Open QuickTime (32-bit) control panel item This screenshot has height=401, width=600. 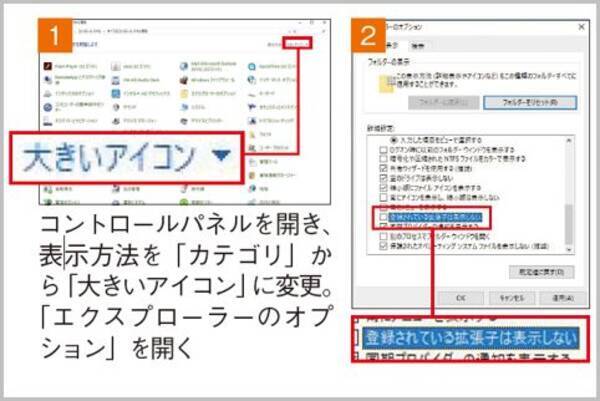(x=272, y=66)
